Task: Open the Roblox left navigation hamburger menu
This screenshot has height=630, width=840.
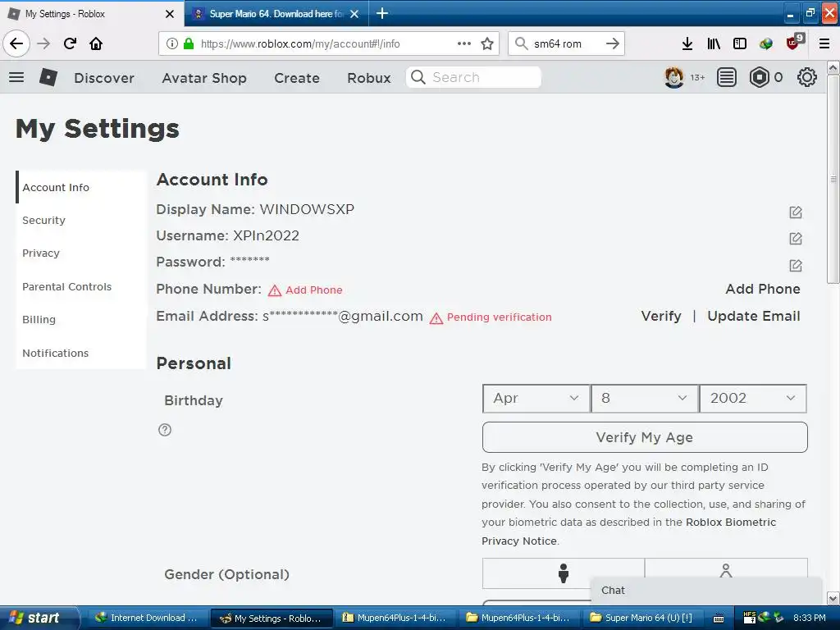Action: point(16,77)
